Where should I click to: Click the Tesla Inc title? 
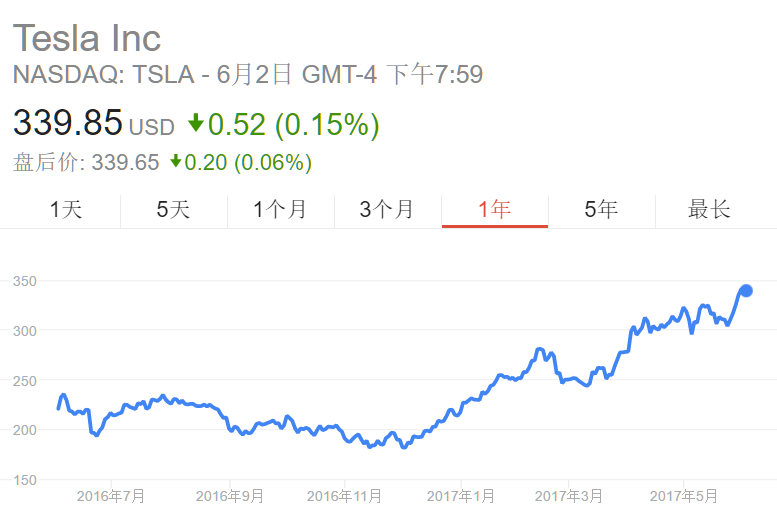(x=87, y=38)
